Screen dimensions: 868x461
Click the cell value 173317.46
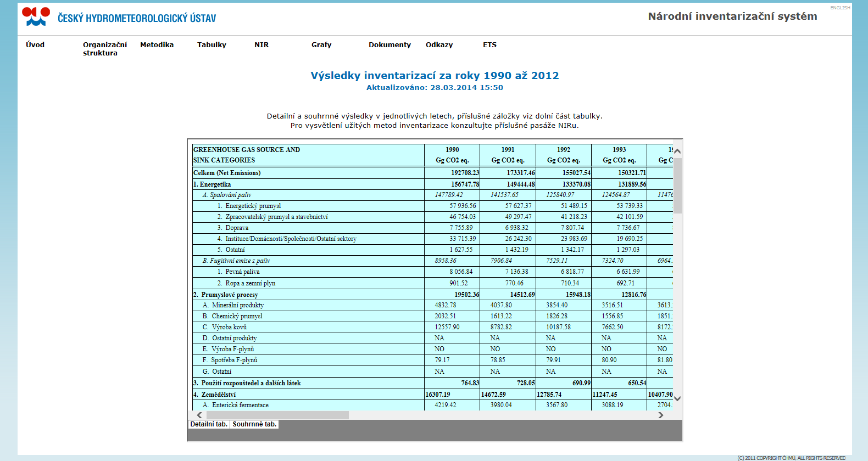tap(521, 173)
